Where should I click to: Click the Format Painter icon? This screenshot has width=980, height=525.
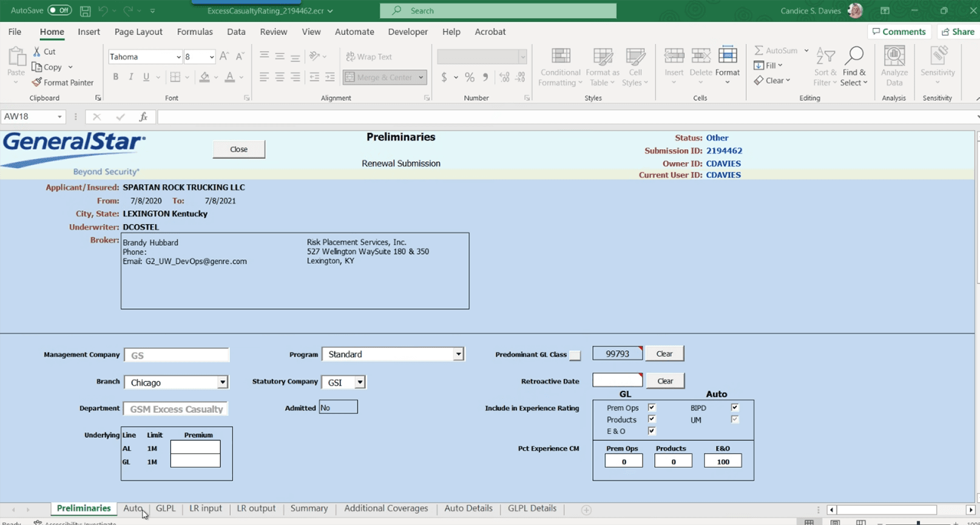(x=38, y=83)
